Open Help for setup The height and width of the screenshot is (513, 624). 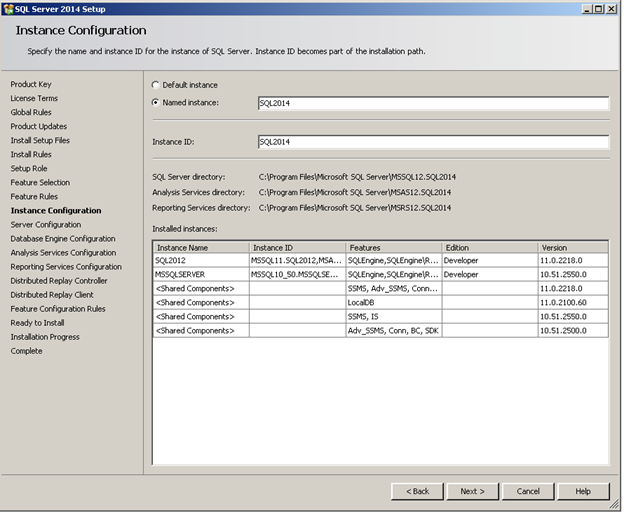[x=583, y=491]
